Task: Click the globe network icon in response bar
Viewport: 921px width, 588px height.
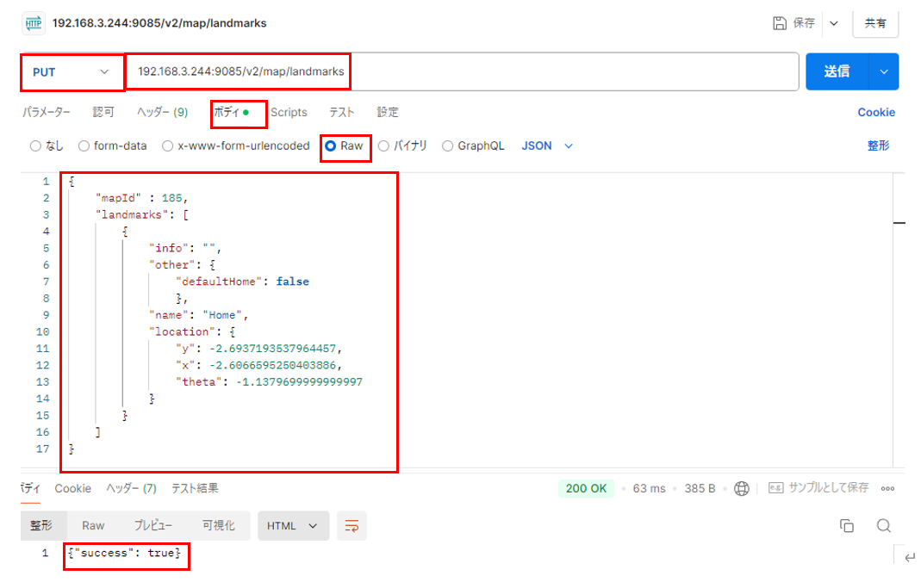Action: pos(742,488)
